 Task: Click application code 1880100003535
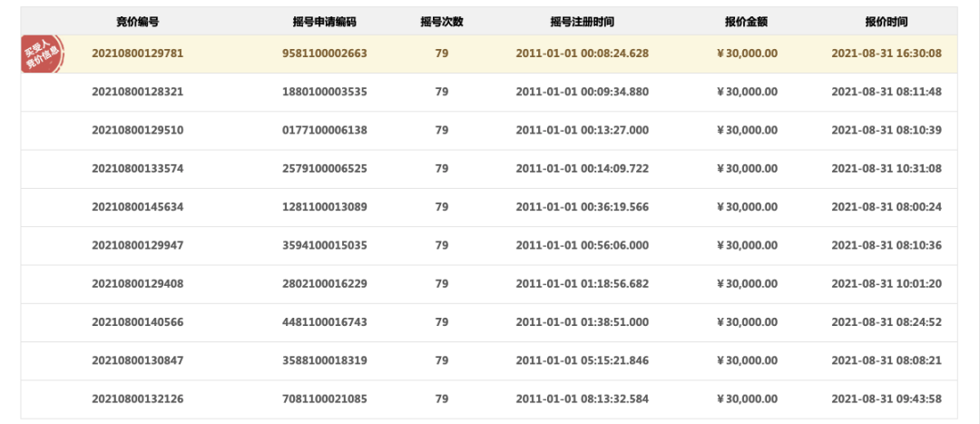(324, 92)
